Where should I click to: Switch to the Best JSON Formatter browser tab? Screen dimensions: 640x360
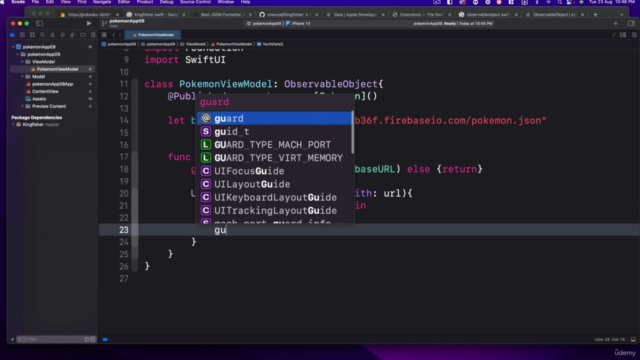point(222,15)
